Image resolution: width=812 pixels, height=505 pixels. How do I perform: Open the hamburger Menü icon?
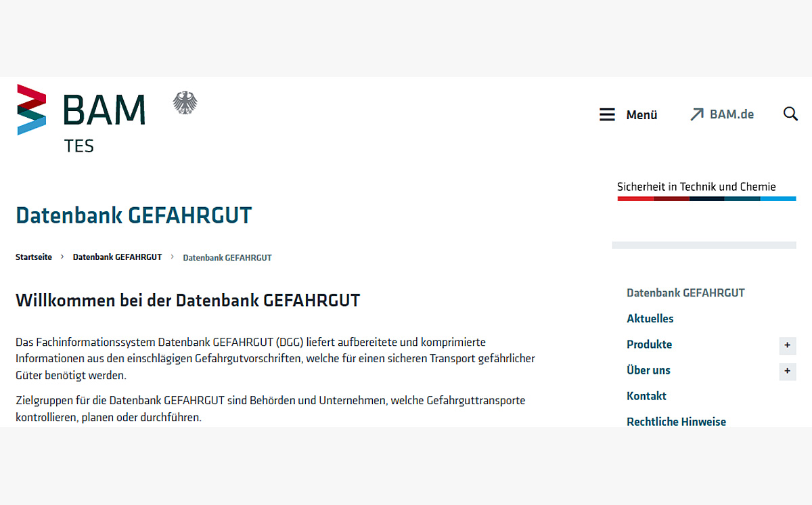[607, 114]
